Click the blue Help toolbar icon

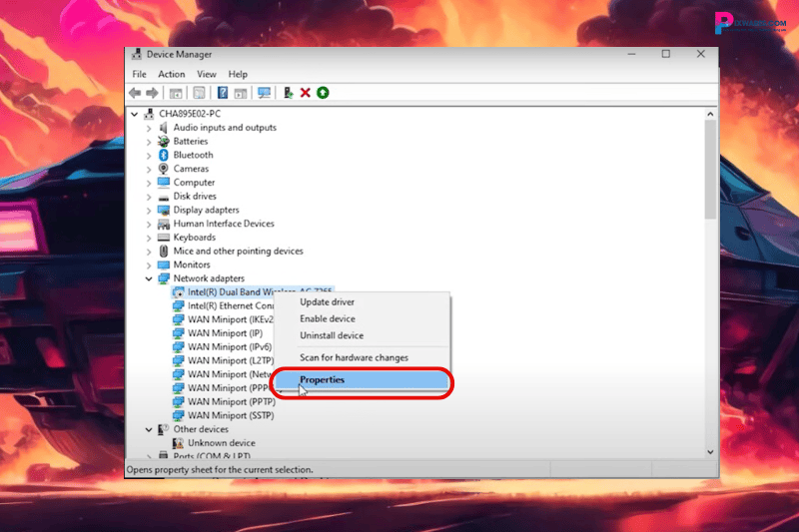[223, 93]
